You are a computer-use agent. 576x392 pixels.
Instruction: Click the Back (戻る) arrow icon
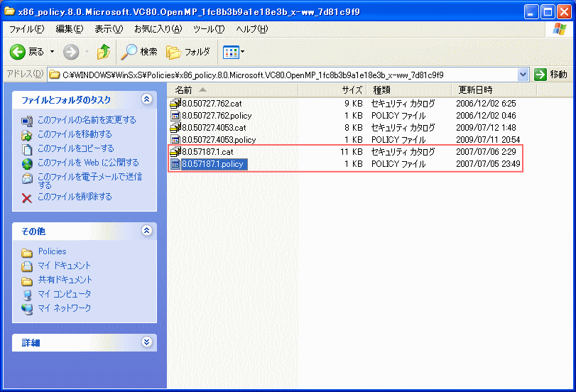[x=18, y=52]
